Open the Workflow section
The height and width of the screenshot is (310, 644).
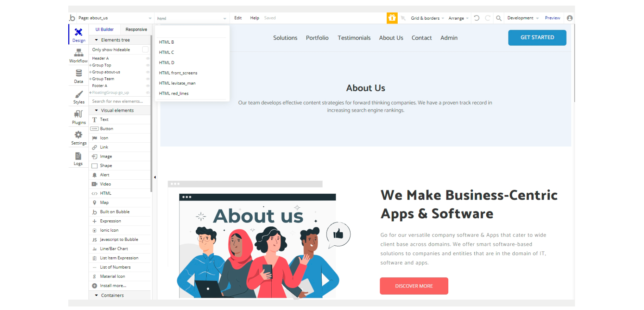point(78,56)
